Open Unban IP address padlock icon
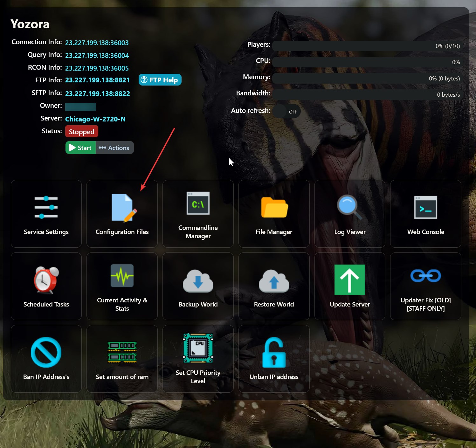This screenshot has height=448, width=476. coord(274,352)
